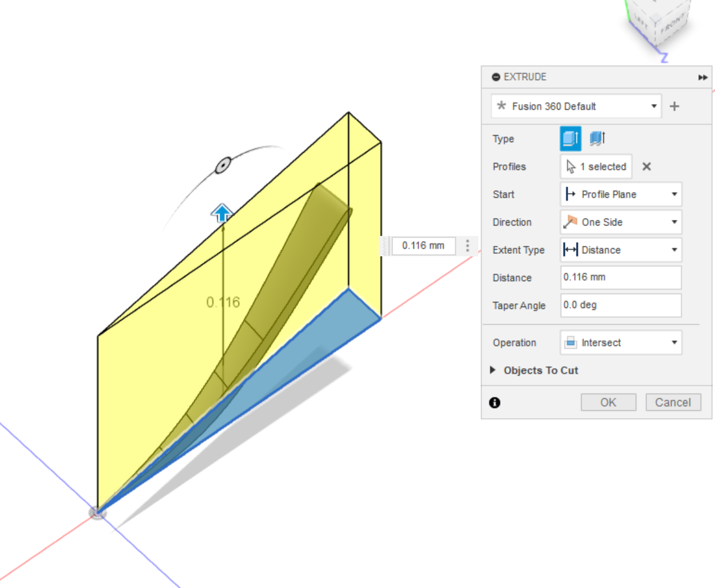The width and height of the screenshot is (715, 588).
Task: Open the Operation 'Intersect' dropdown
Action: [620, 342]
